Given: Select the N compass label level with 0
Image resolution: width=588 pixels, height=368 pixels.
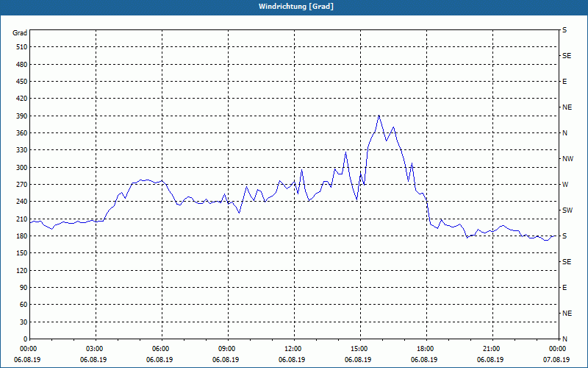Looking at the screenshot, I should [x=565, y=339].
